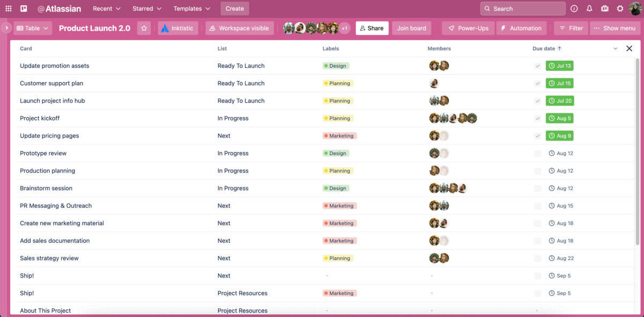Click into the Search field

click(x=523, y=9)
